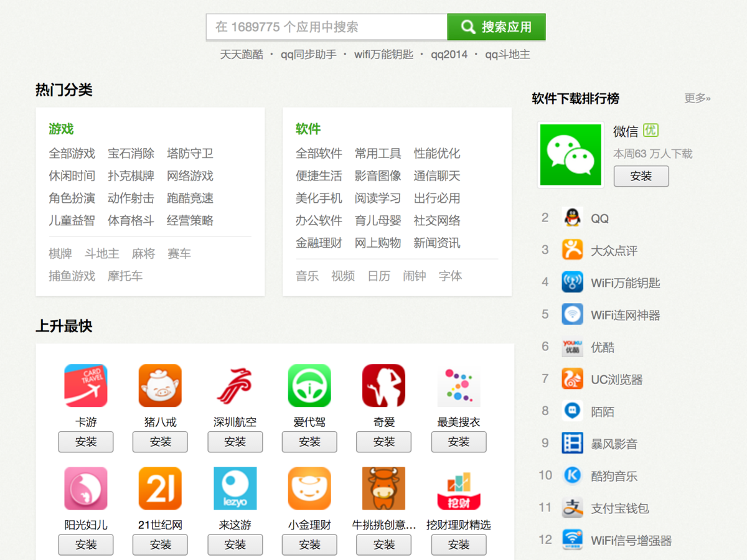Open the QQ penguin icon in ranking

(572, 218)
